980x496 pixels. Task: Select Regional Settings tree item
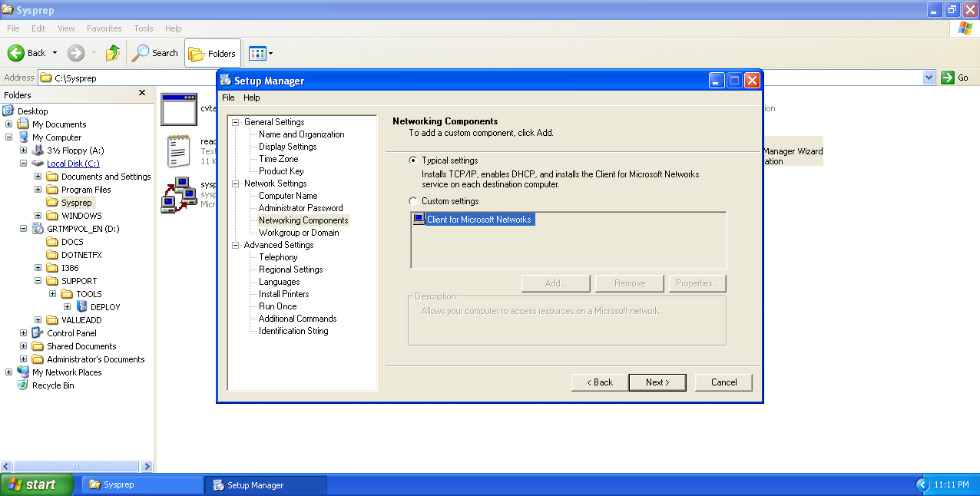coord(290,269)
